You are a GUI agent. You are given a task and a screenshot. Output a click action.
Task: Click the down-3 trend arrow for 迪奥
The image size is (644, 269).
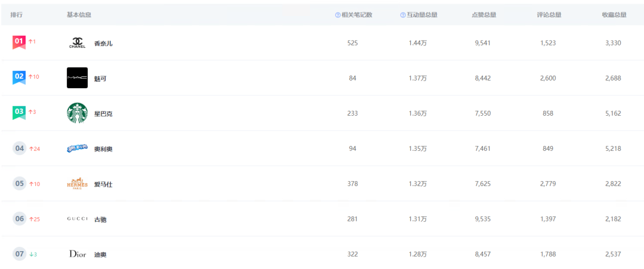pyautogui.click(x=33, y=255)
